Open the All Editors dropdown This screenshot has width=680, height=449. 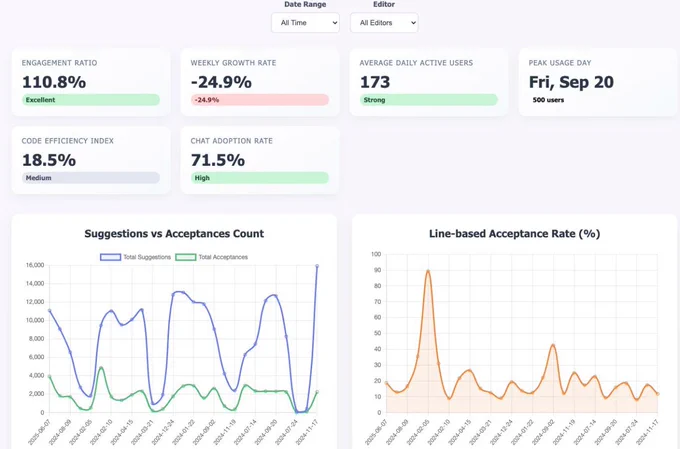click(x=383, y=22)
